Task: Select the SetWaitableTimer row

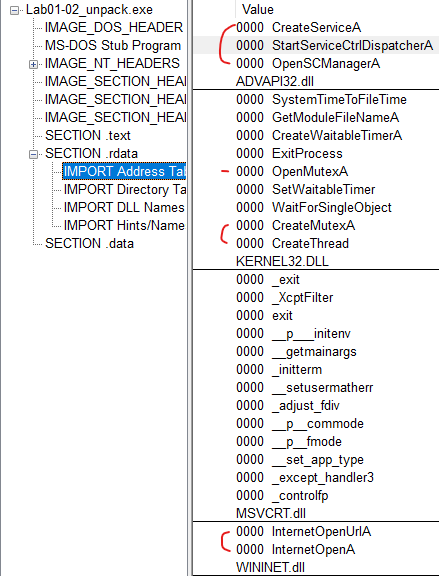Action: point(316,190)
